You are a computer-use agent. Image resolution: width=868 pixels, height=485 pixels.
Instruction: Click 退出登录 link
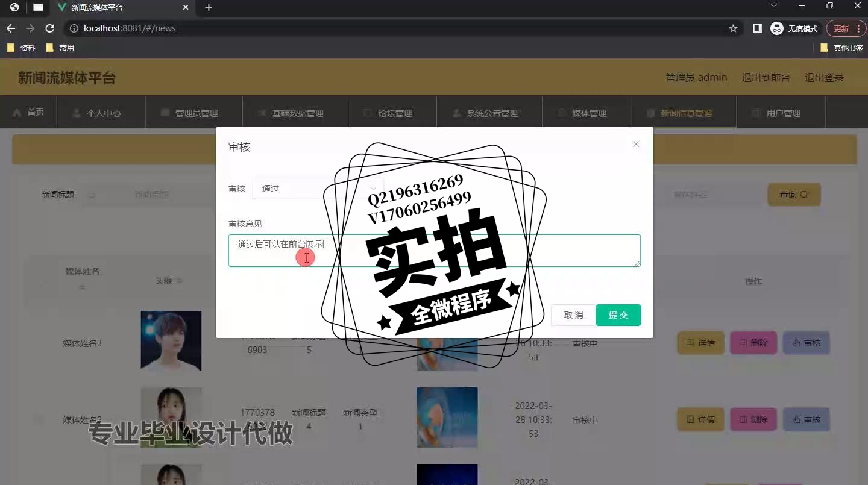824,77
